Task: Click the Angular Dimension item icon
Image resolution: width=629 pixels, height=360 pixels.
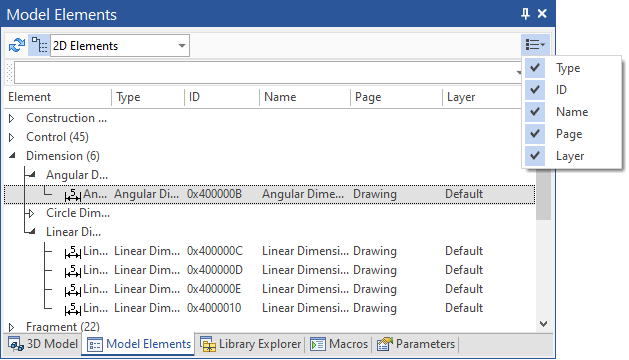Action: pos(73,195)
